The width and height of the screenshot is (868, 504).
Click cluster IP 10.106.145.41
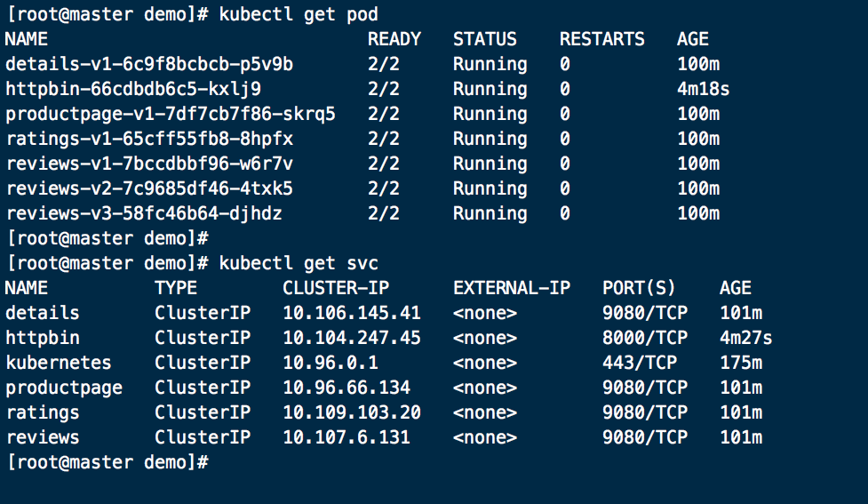[x=352, y=313]
